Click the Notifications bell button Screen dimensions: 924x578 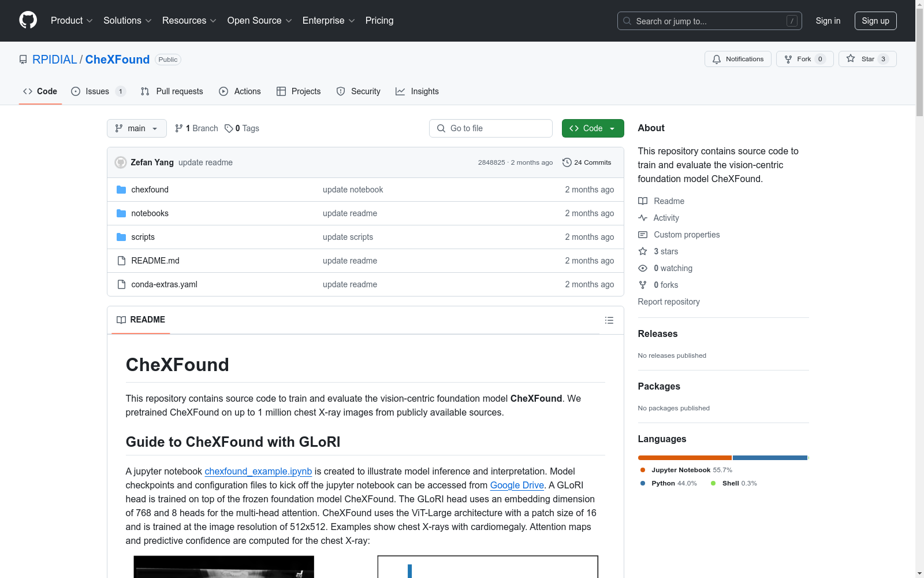click(x=737, y=59)
